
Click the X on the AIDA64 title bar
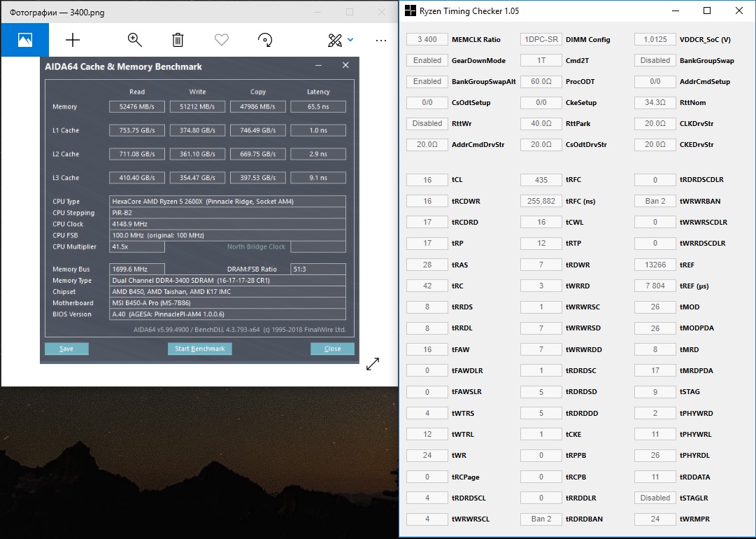click(345, 65)
